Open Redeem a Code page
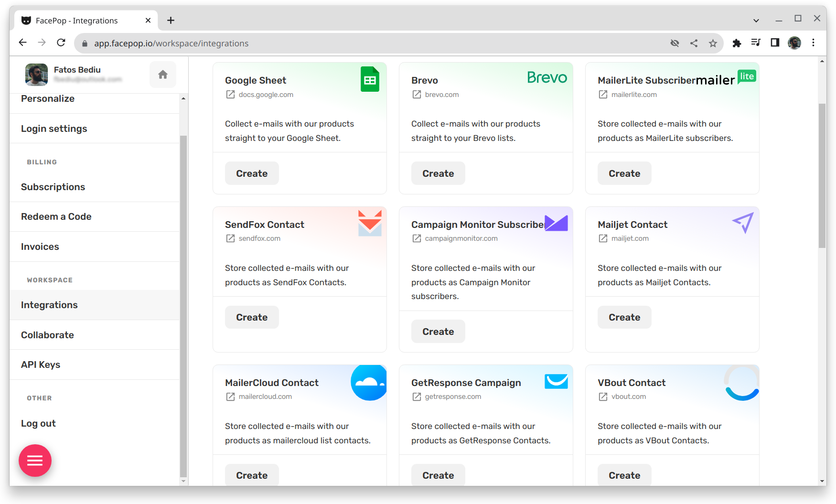 click(x=95, y=216)
